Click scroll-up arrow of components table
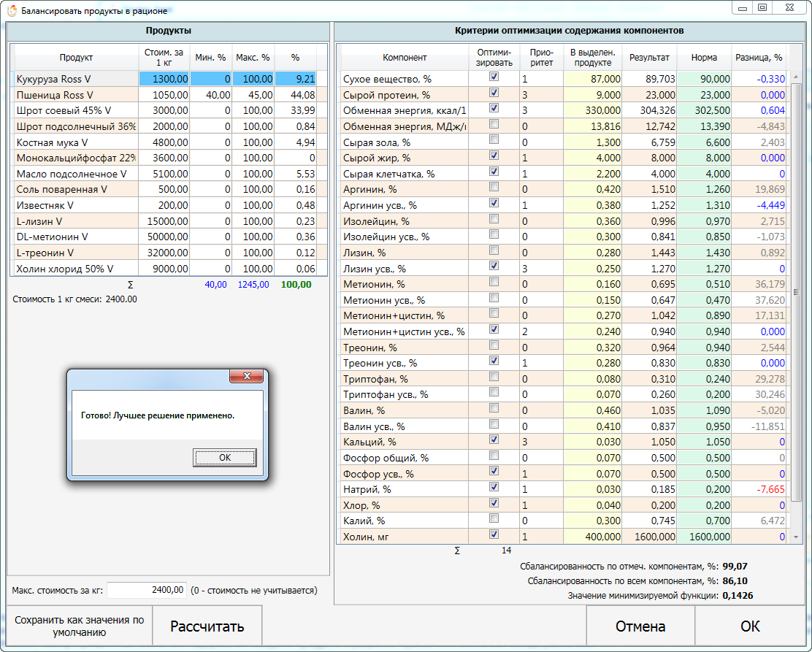The width and height of the screenshot is (812, 652). click(796, 77)
